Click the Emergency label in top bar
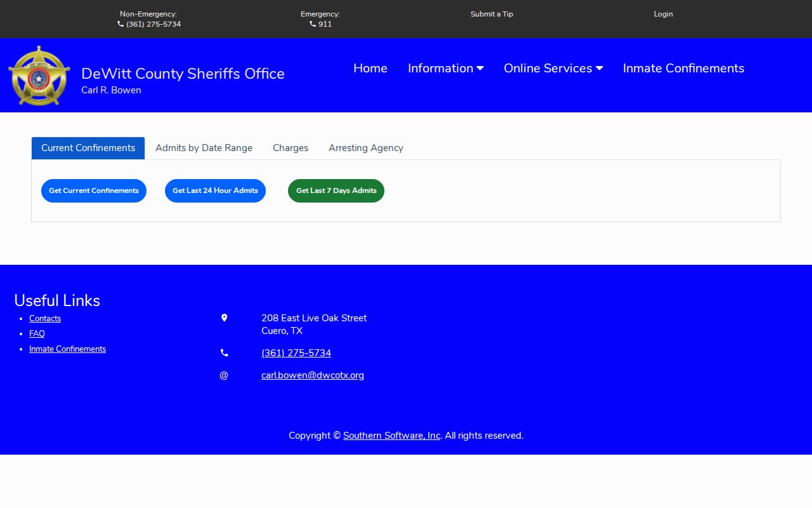Viewport: 812px width, 508px height. (x=320, y=14)
